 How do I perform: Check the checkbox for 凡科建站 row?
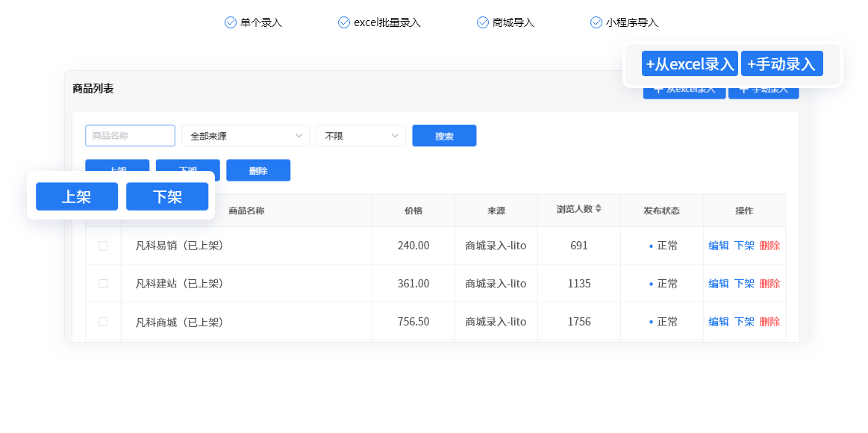click(x=104, y=283)
